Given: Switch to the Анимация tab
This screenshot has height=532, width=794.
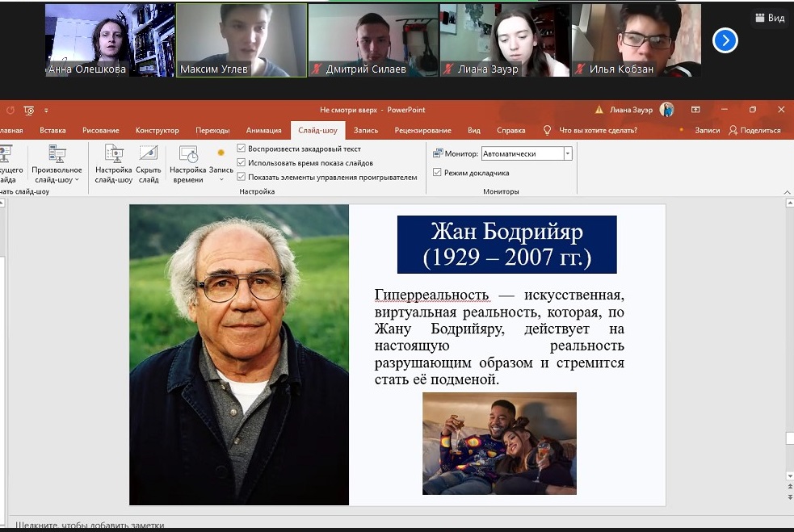Looking at the screenshot, I should (x=263, y=130).
